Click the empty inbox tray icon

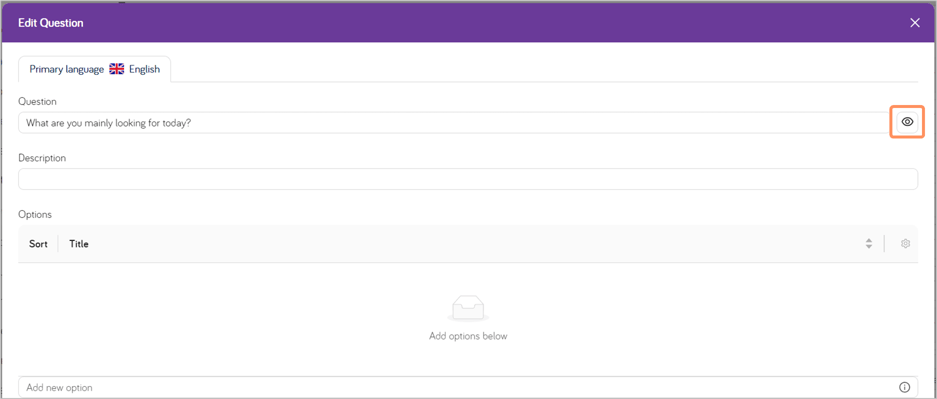pos(468,308)
